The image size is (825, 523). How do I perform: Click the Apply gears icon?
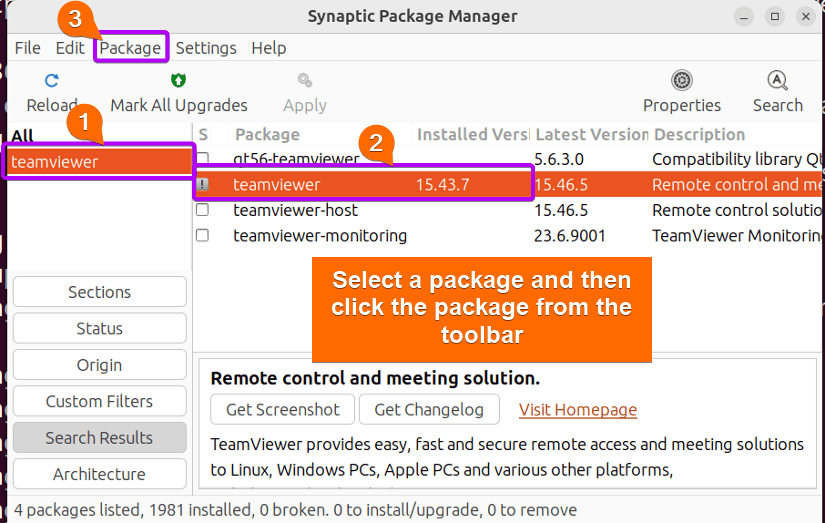[305, 81]
